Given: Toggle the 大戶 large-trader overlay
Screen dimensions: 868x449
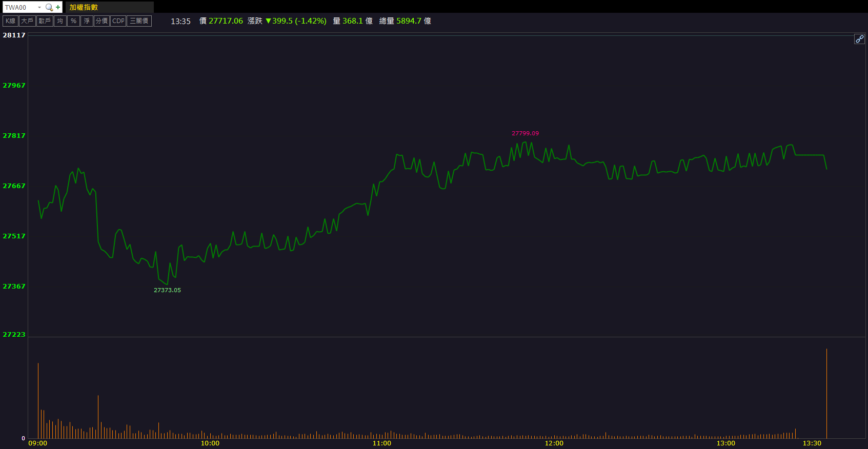Looking at the screenshot, I should (27, 21).
